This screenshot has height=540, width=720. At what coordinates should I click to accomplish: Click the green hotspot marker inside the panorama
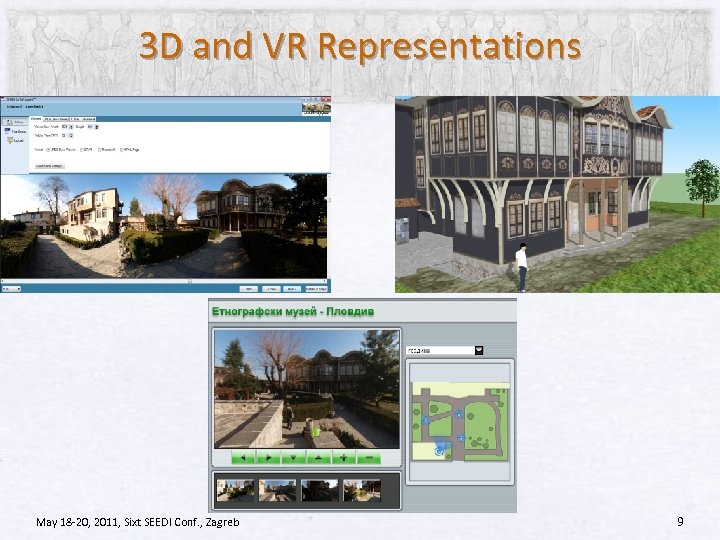[316, 432]
